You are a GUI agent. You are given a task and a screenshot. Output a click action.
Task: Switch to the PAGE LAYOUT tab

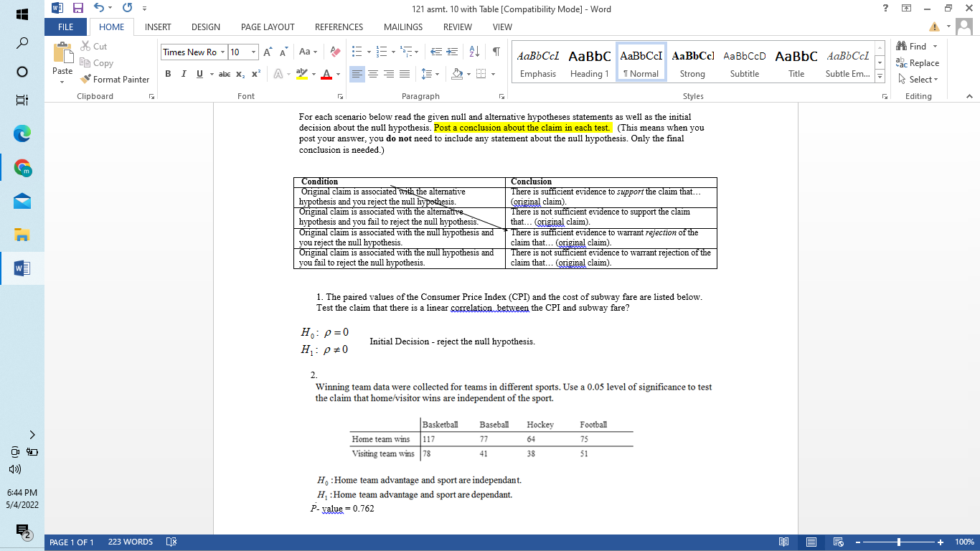click(x=268, y=27)
